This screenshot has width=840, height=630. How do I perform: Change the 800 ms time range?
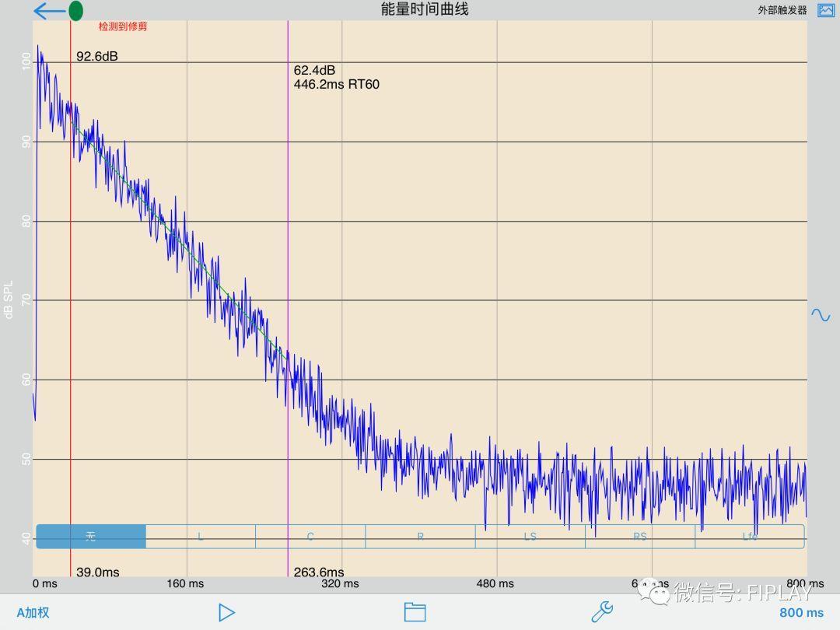[801, 612]
